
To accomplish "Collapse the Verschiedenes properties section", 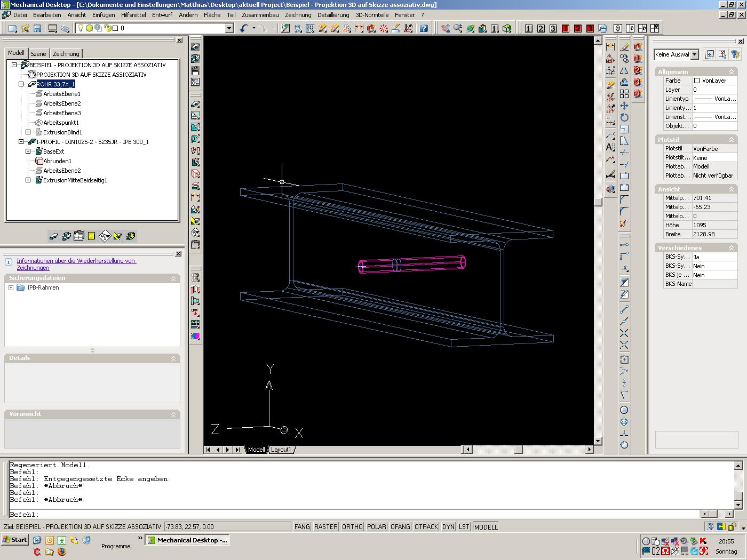I will pos(732,247).
